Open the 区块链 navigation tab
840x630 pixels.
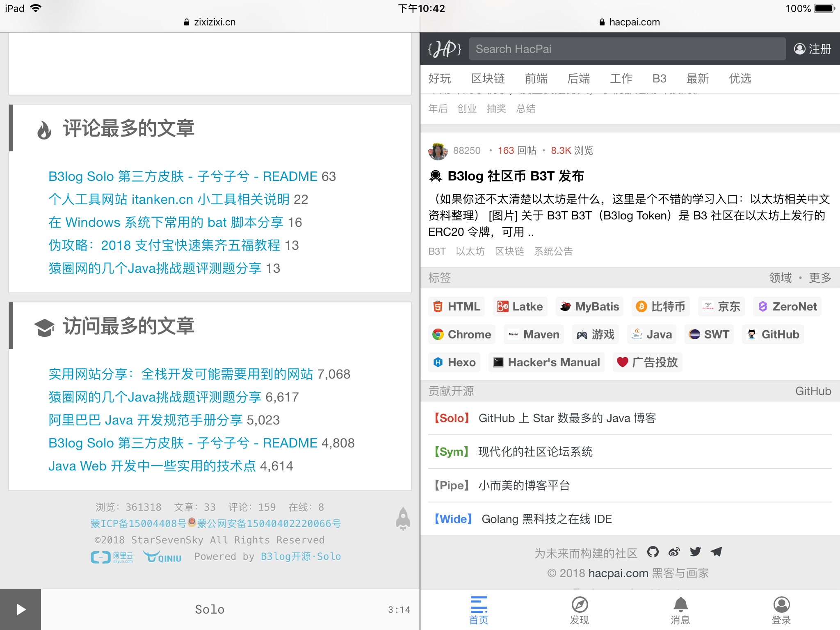point(488,79)
